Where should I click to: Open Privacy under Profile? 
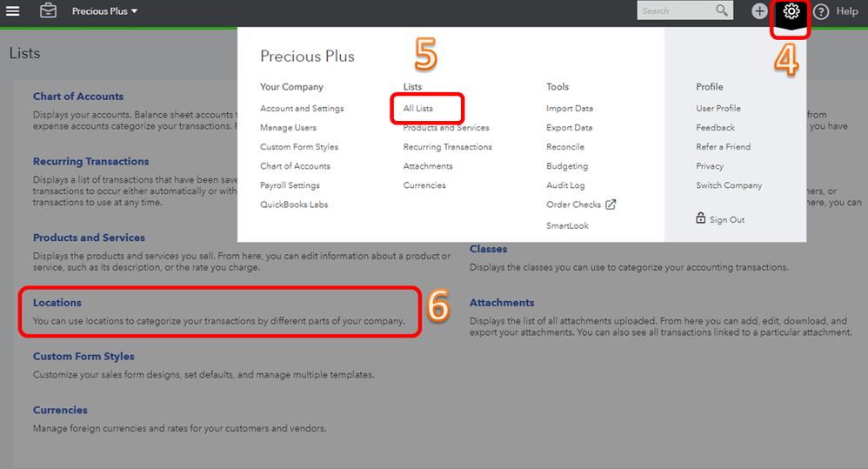(710, 166)
